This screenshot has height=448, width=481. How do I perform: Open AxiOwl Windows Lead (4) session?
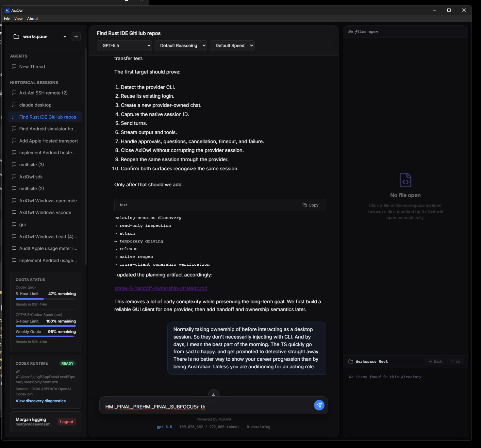coord(45,237)
